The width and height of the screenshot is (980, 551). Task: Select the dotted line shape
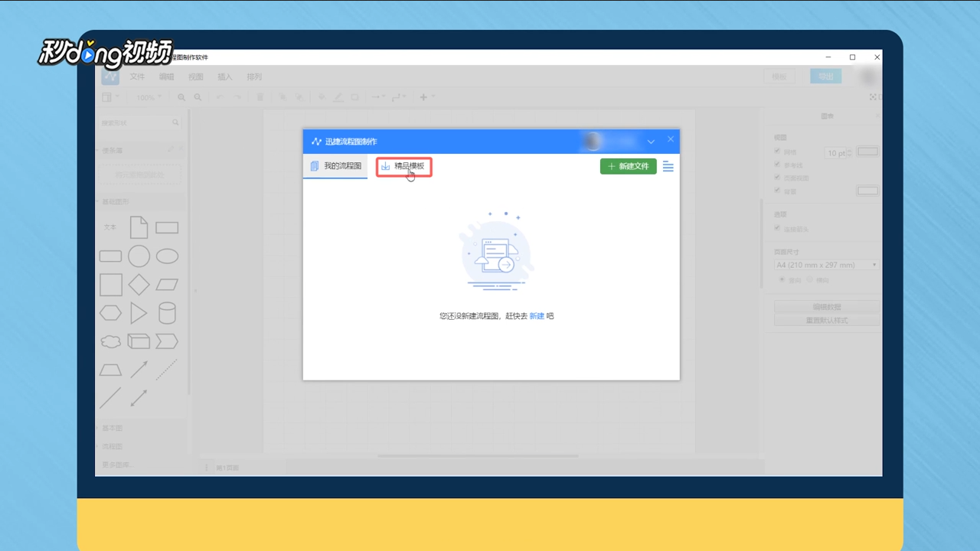coord(167,370)
